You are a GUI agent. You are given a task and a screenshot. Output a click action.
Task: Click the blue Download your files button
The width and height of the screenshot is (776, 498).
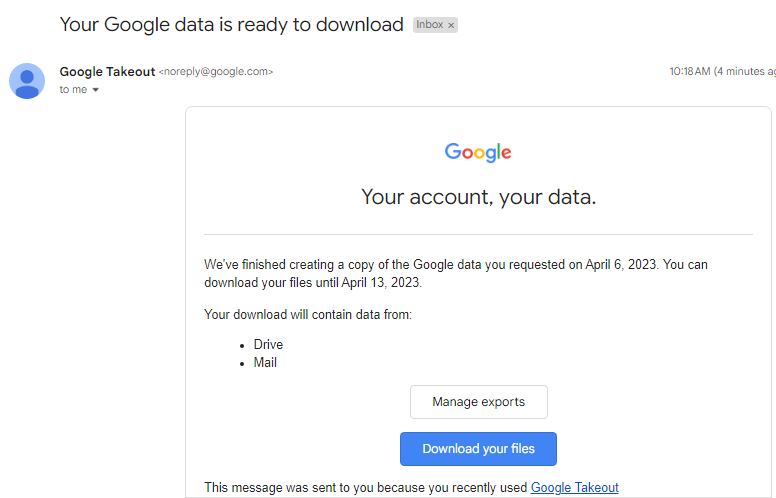479,449
